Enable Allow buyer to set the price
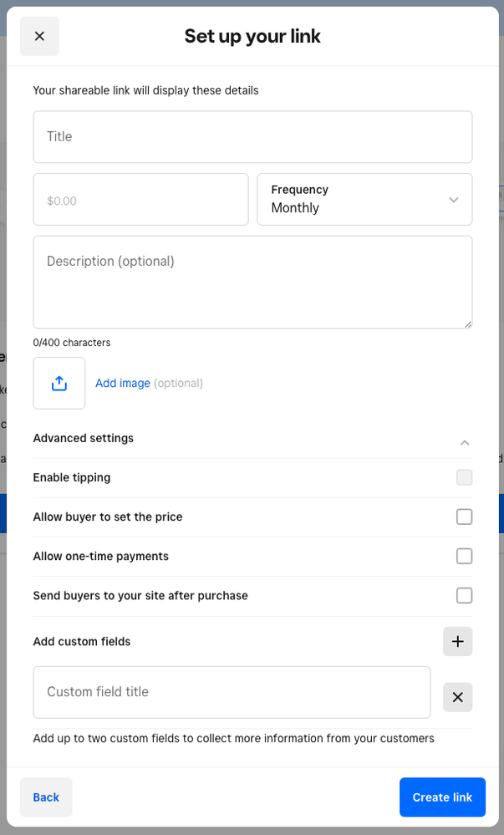This screenshot has width=504, height=835. point(464,517)
